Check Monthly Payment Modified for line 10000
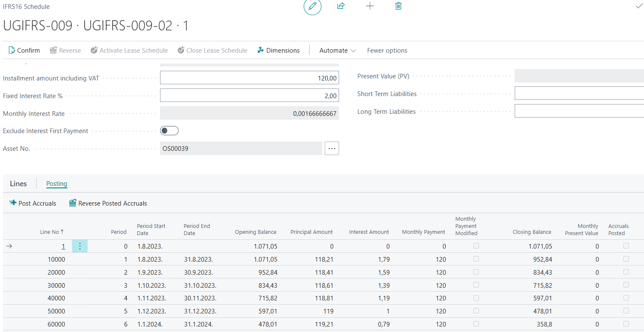The image size is (644, 332). coord(476,259)
